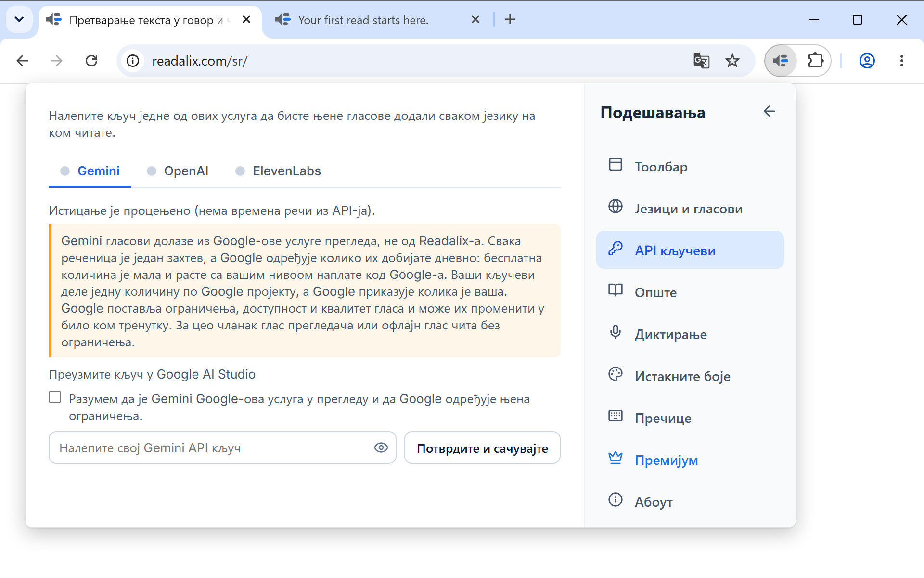924x578 pixels.
Task: Open Језици и гласови globe section
Action: [x=690, y=209]
